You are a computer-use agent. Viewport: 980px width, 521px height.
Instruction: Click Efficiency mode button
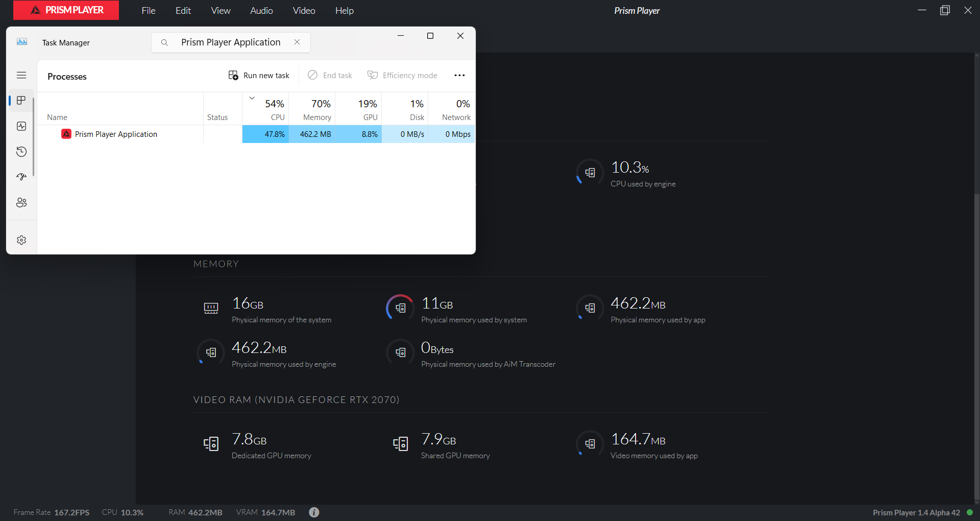(x=402, y=76)
